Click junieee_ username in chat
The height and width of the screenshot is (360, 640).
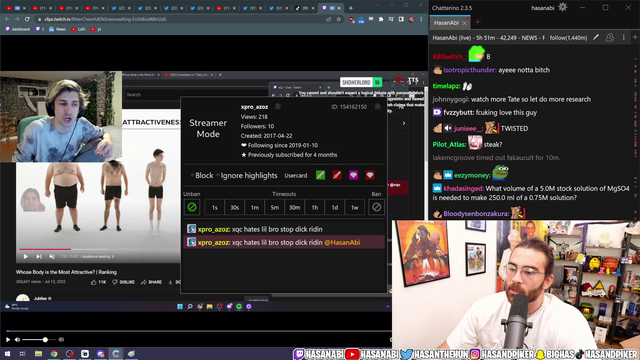[x=468, y=128]
